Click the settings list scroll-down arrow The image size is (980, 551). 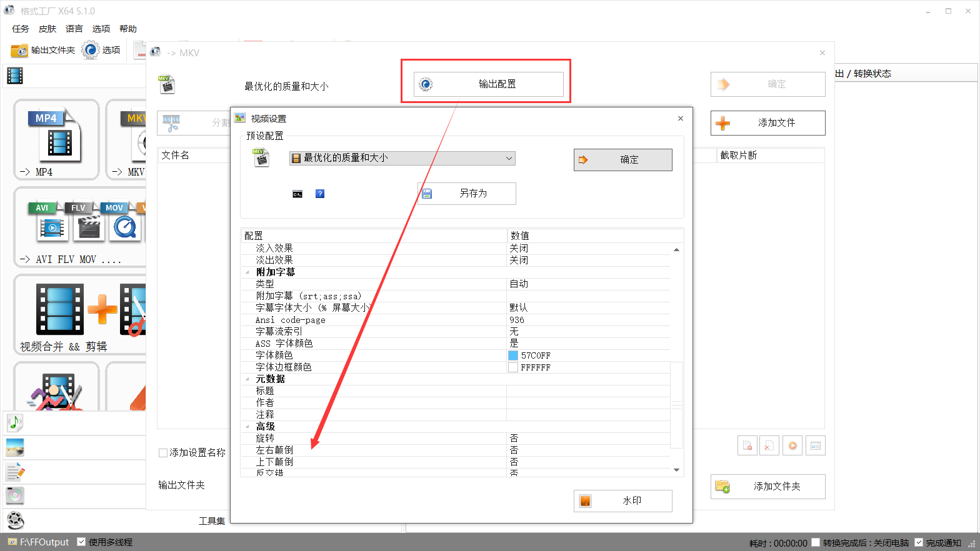(676, 470)
